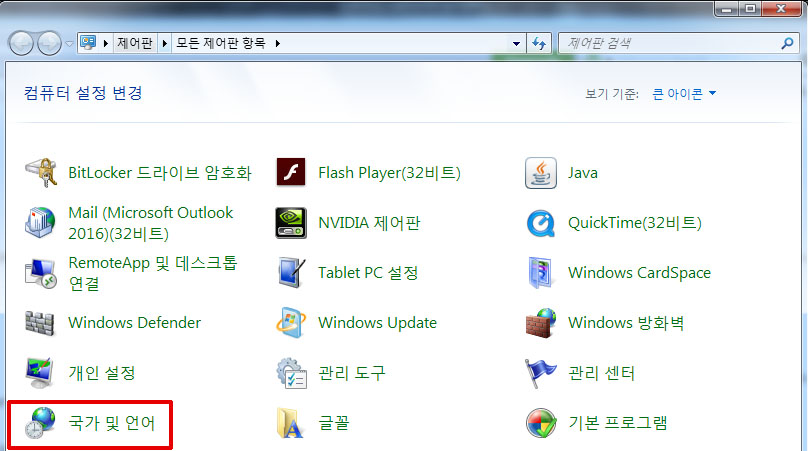Screen dimensions: 808x451
Task: Select 제어판 breadcrumb item
Action: 135,43
